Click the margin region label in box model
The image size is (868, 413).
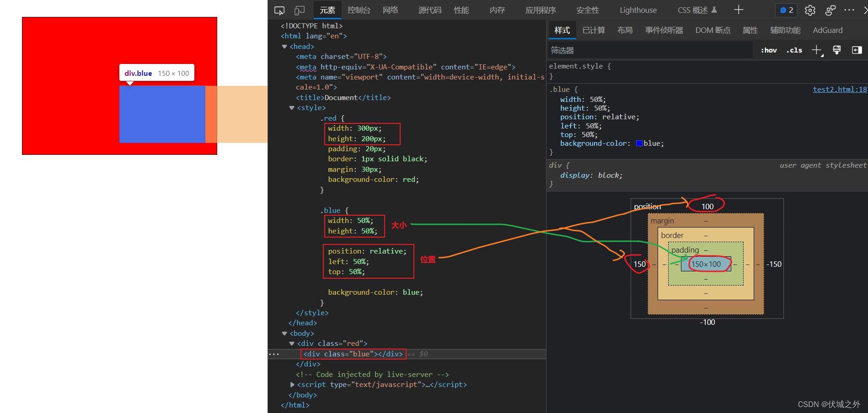click(x=662, y=221)
